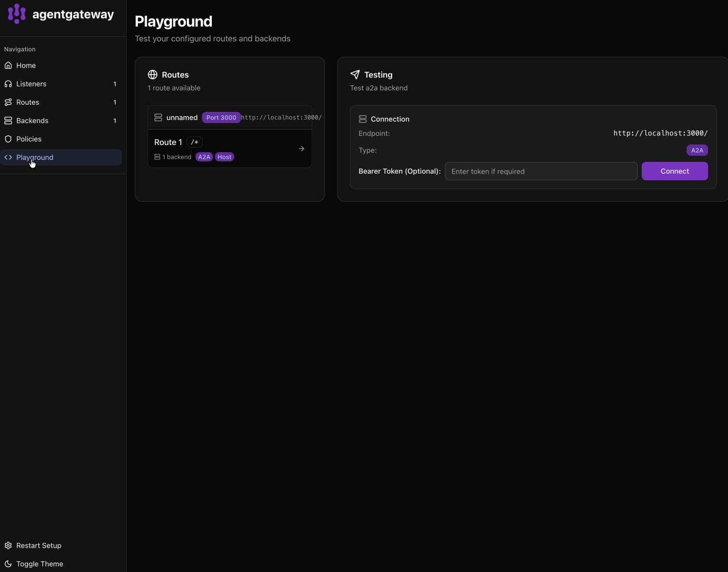Click the Restart Setup gear icon
Screen dimensions: 728x572
coord(8,545)
